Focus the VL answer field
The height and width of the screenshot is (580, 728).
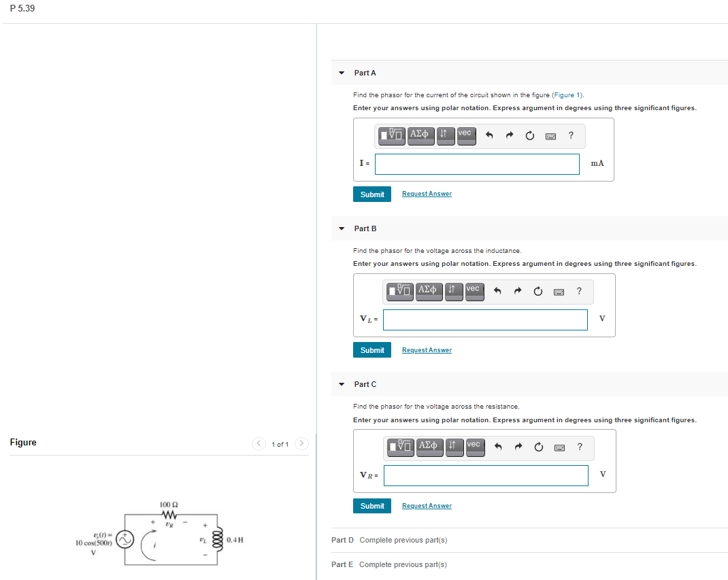point(485,320)
